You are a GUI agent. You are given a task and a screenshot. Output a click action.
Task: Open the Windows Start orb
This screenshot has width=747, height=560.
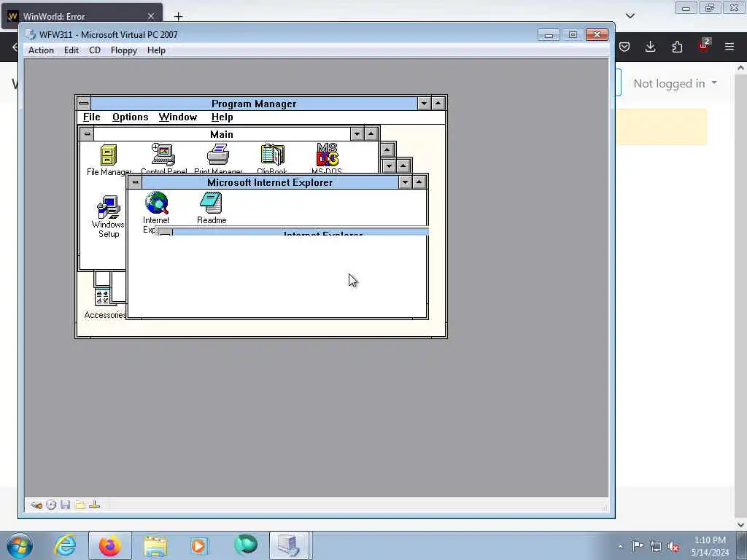pos(20,545)
